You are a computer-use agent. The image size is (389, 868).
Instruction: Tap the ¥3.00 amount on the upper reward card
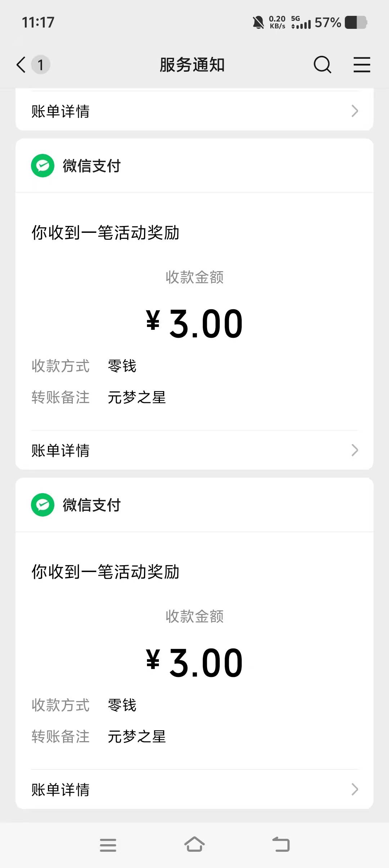point(194,323)
